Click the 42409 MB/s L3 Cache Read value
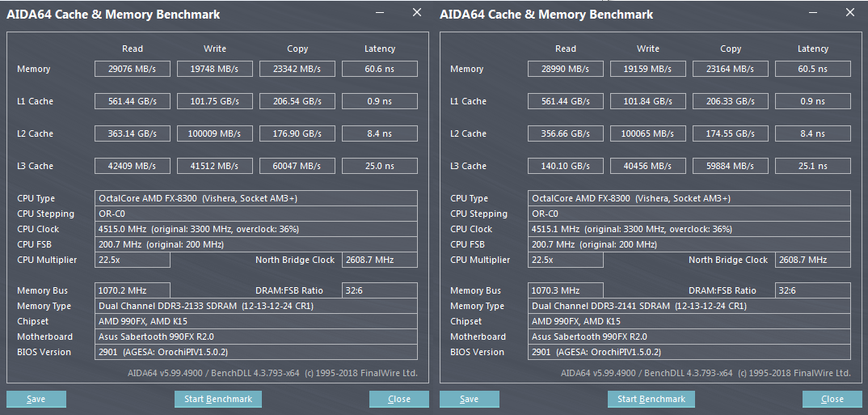This screenshot has width=868, height=415. pos(133,166)
